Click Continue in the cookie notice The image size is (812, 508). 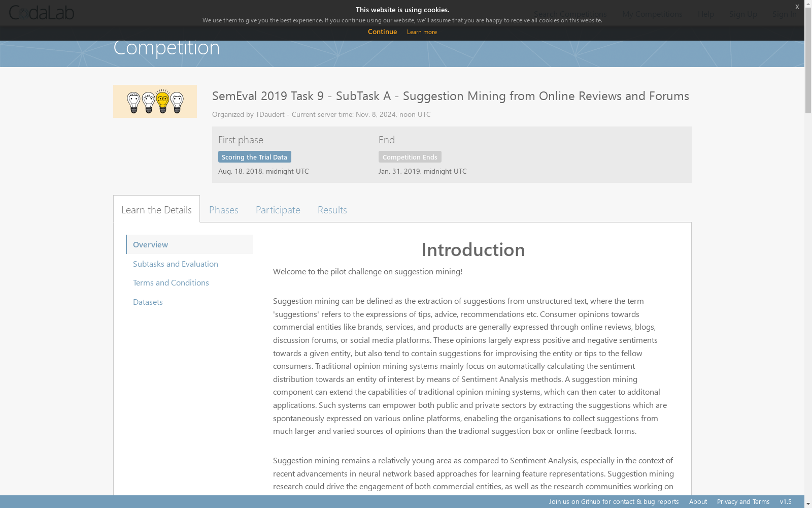click(382, 31)
